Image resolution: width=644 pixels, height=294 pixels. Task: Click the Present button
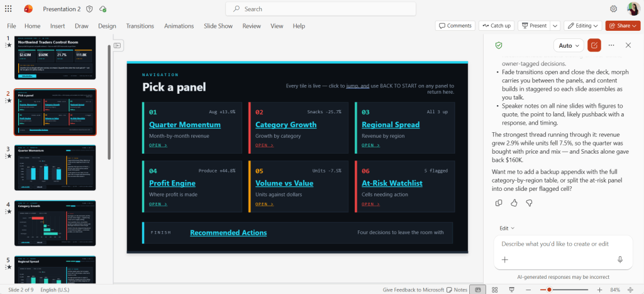pyautogui.click(x=534, y=25)
